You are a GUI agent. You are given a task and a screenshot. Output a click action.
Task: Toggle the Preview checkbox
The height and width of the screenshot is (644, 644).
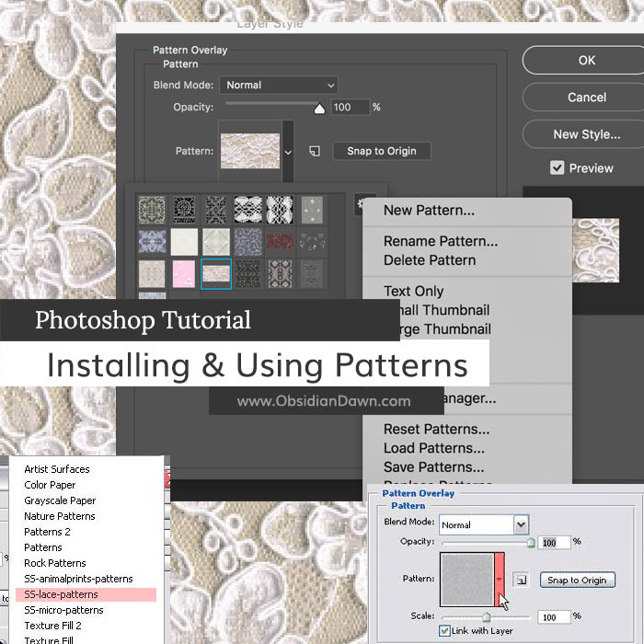pos(557,167)
